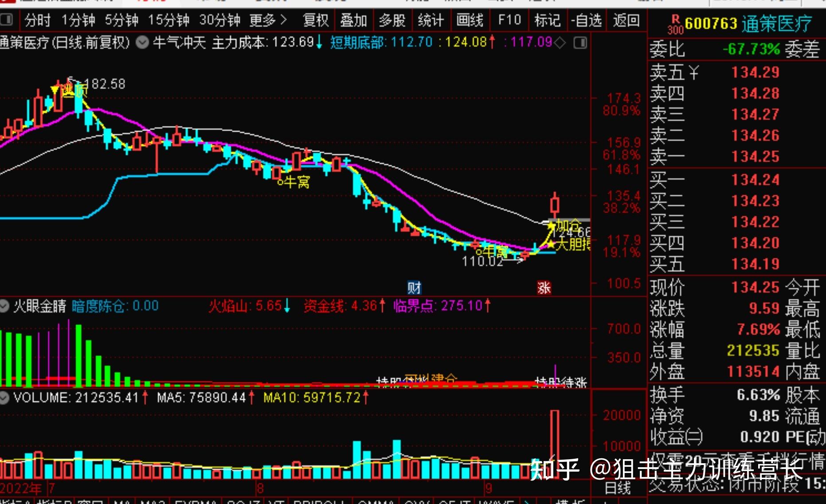The height and width of the screenshot is (504, 826).
Task: Open the VOLUME indicator dropdown
Action: pos(4,397)
